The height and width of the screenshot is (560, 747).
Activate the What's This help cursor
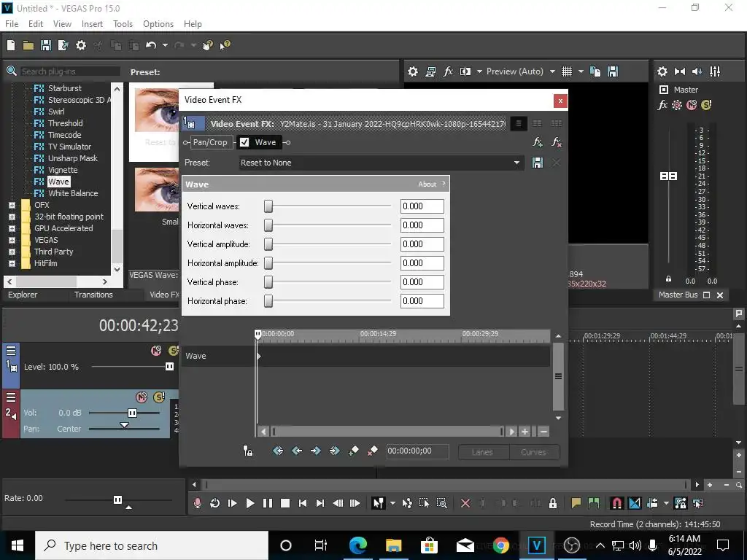point(225,45)
